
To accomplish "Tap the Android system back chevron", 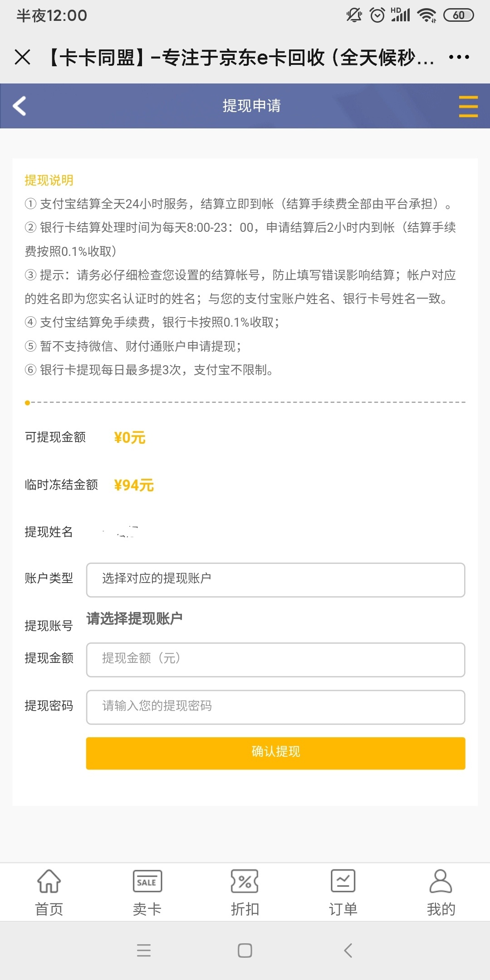I will [x=348, y=950].
